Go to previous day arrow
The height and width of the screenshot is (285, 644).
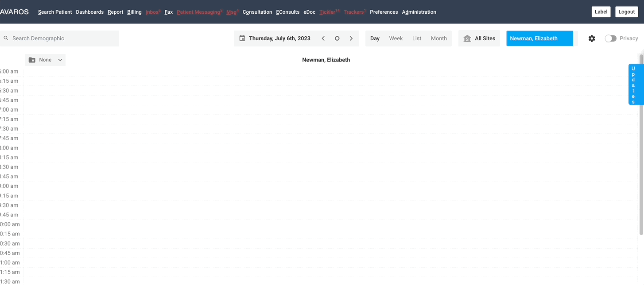tap(323, 39)
